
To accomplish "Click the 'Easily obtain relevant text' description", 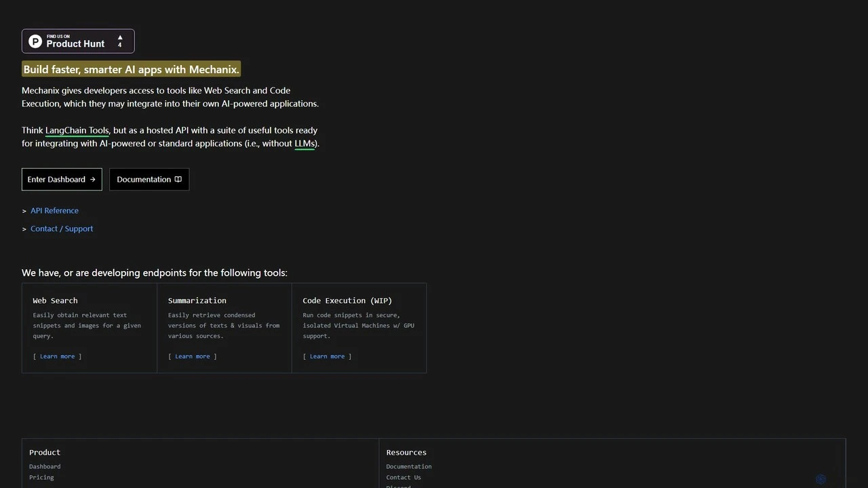I will (87, 325).
